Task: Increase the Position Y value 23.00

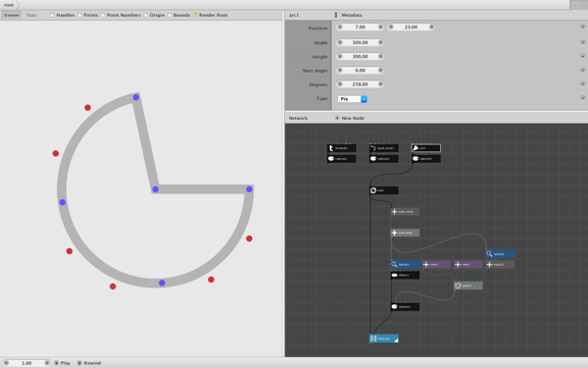Action: click(431, 27)
